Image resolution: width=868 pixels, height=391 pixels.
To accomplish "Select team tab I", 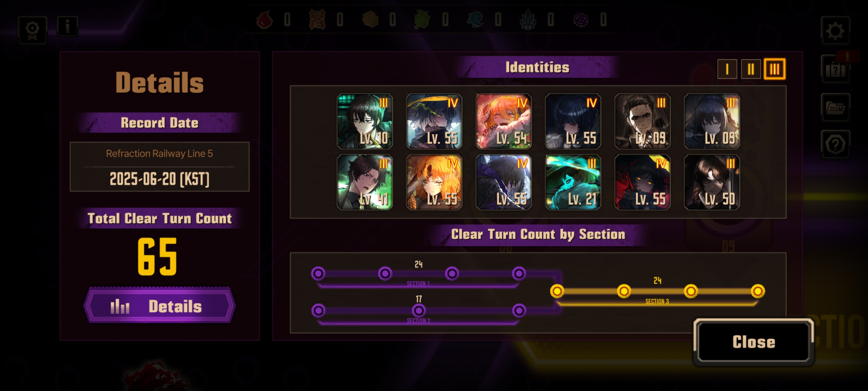I will [x=727, y=69].
